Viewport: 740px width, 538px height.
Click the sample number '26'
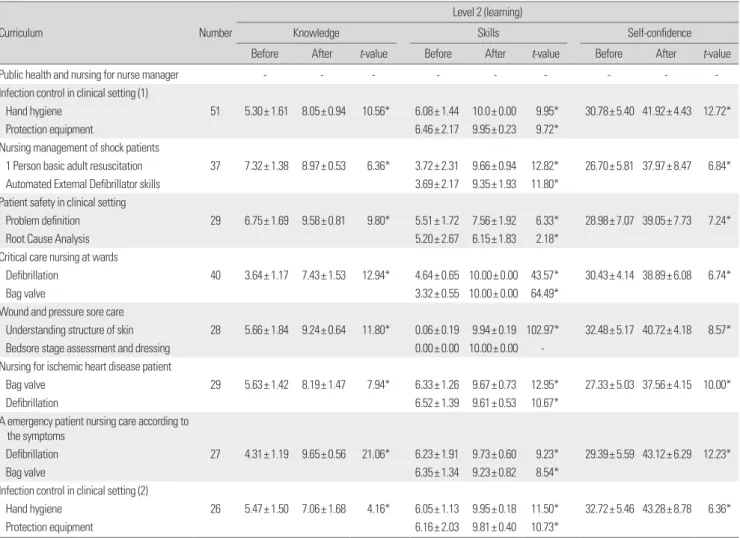[x=215, y=509]
